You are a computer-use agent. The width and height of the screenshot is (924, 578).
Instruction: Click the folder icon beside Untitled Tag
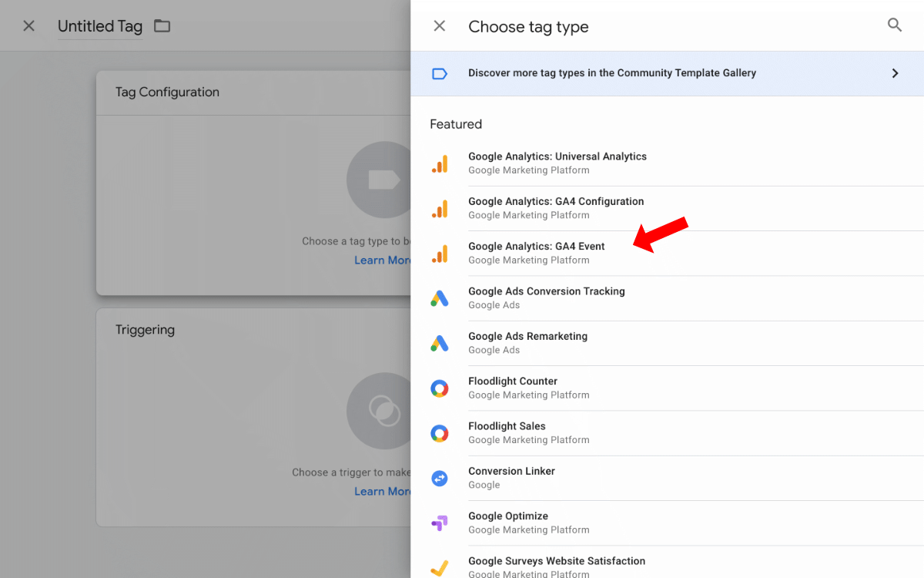162,26
